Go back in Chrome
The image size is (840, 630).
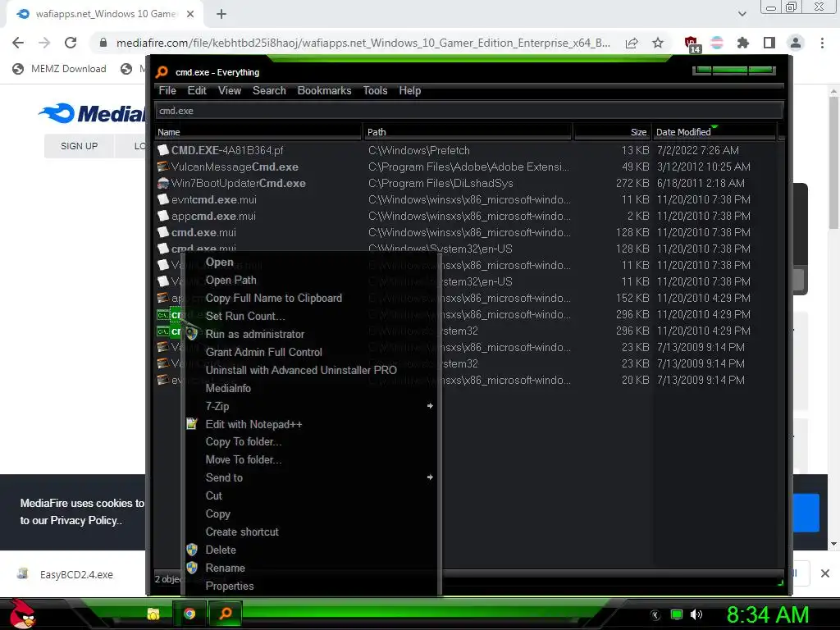pyautogui.click(x=18, y=43)
